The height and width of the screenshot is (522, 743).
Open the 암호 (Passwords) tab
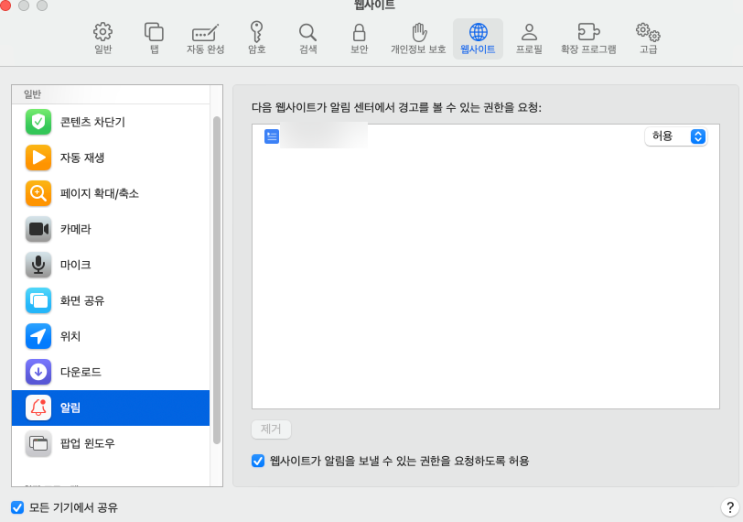point(257,39)
